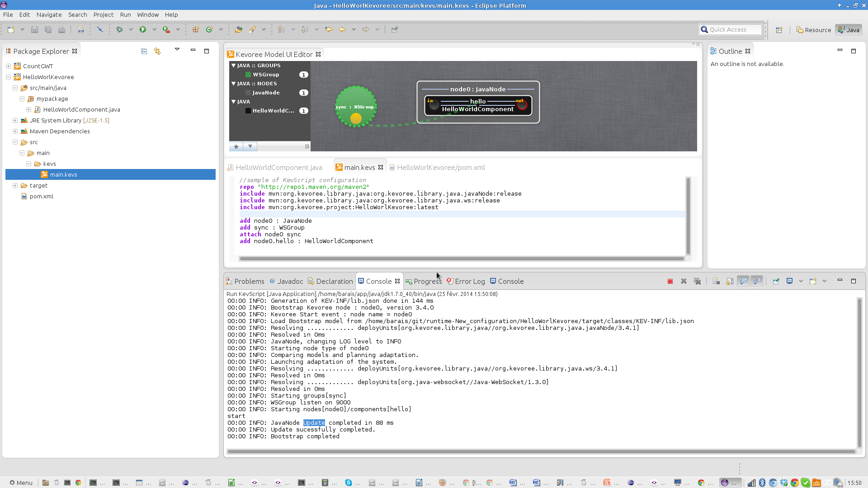Select JavaNode item in Kevoree palette
Screen dimensions: 868x488
point(266,93)
